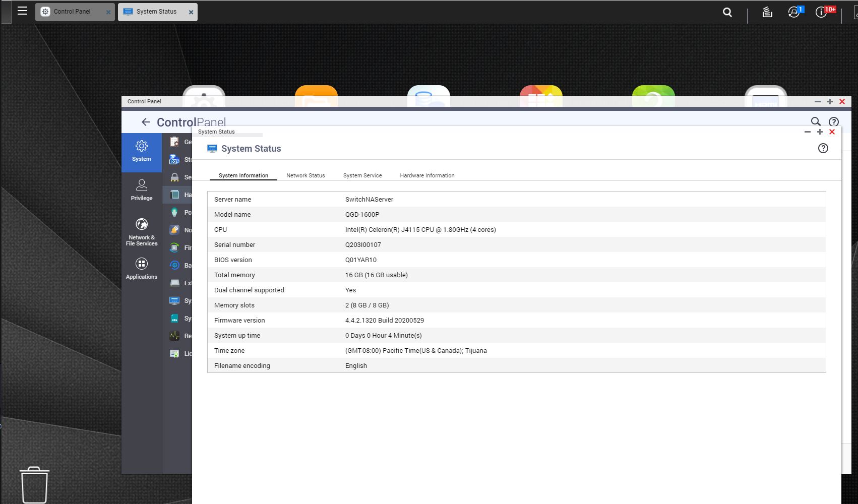Close the System Status window
The height and width of the screenshot is (504, 858).
(x=832, y=132)
